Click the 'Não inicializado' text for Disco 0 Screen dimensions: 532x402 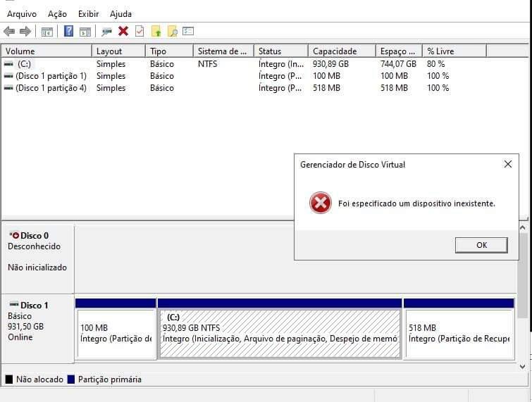(x=37, y=268)
